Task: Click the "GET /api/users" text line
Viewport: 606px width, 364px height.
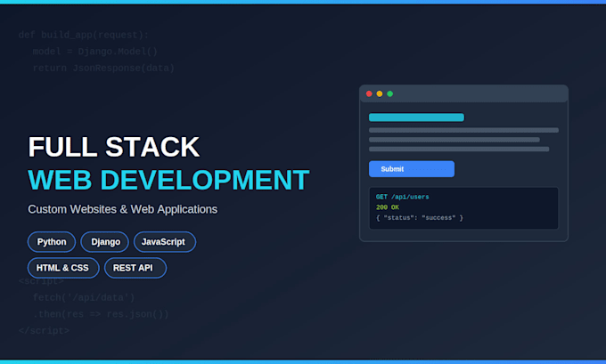Action: point(402,197)
